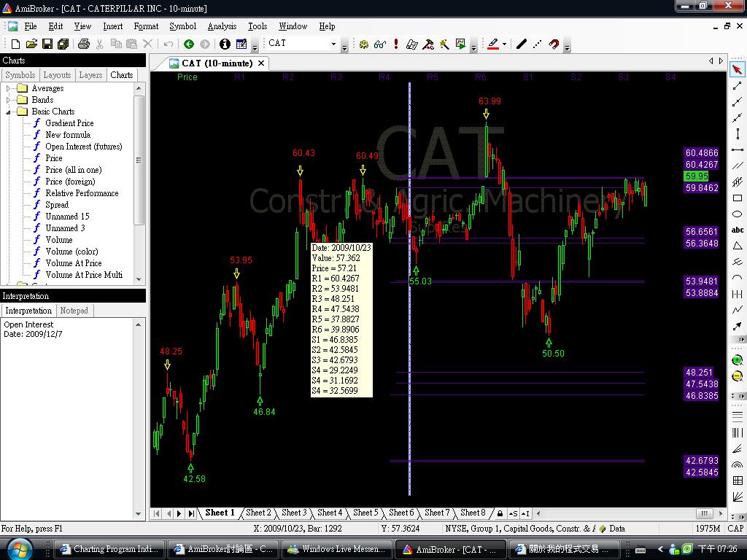Open the CAT symbol combo box dropdown
Viewport: 747px width, 560px height.
pos(333,44)
